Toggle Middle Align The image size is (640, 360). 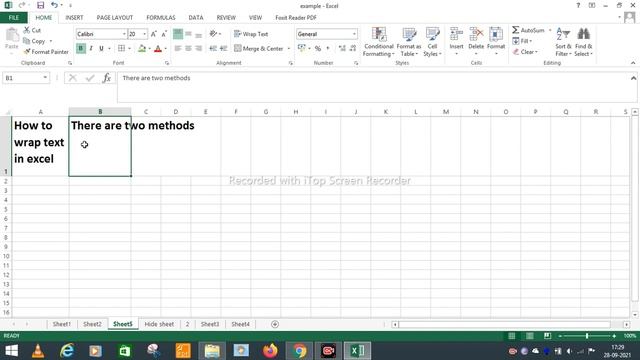(188, 34)
